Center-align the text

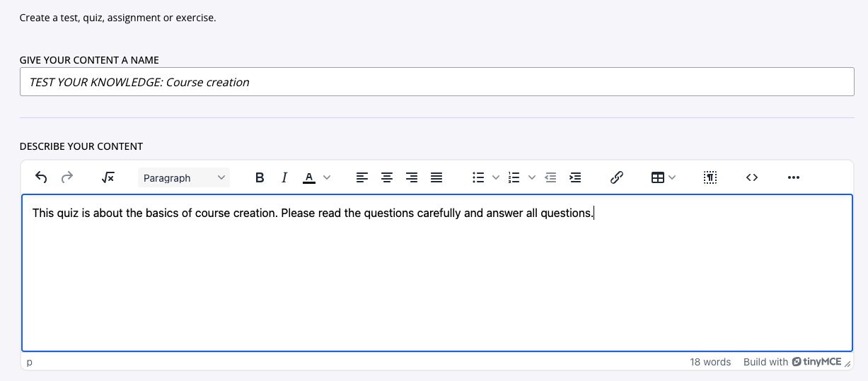click(387, 177)
